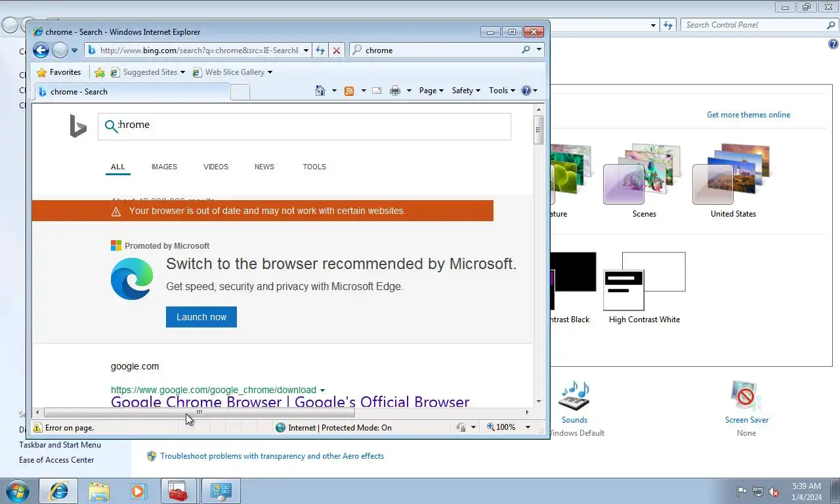
Task: Click Troubleshoot problems with transparency link
Action: click(x=272, y=456)
